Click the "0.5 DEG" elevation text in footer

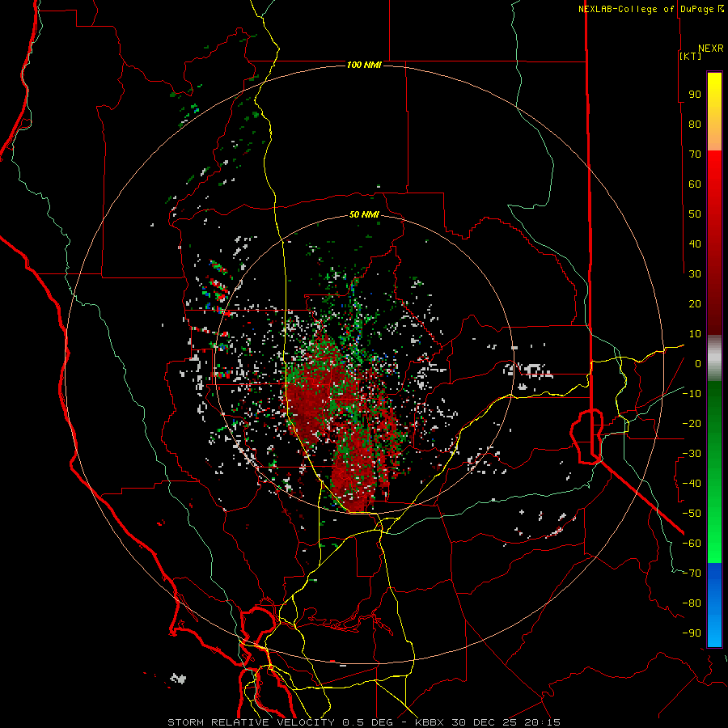pyautogui.click(x=367, y=722)
